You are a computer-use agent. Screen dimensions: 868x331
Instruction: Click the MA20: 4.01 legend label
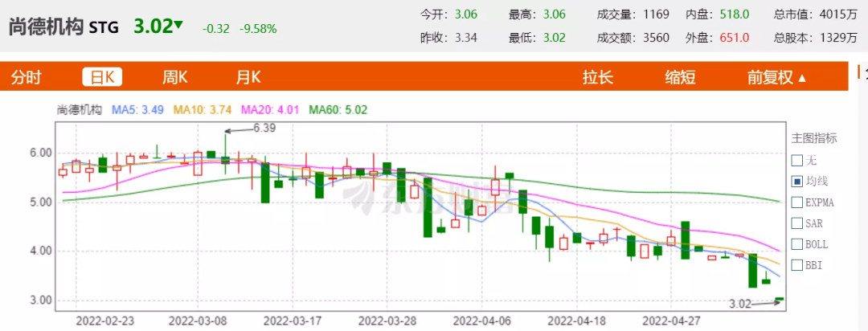click(270, 109)
